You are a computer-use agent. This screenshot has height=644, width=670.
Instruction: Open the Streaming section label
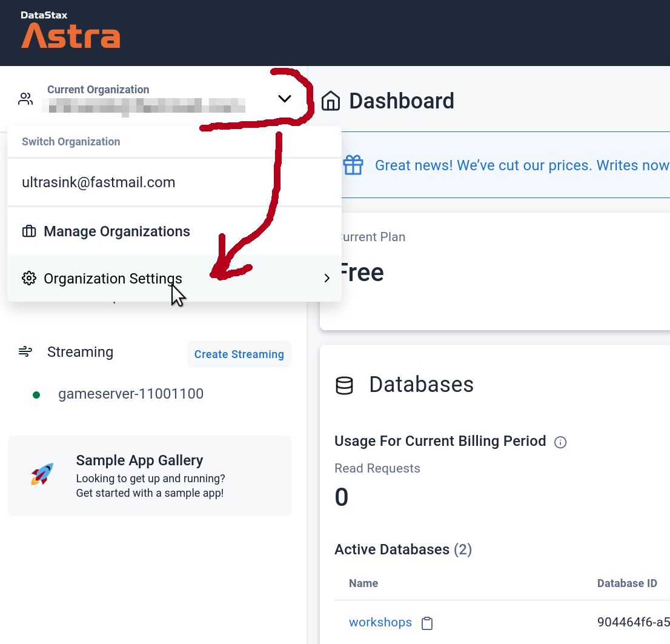[x=81, y=352]
